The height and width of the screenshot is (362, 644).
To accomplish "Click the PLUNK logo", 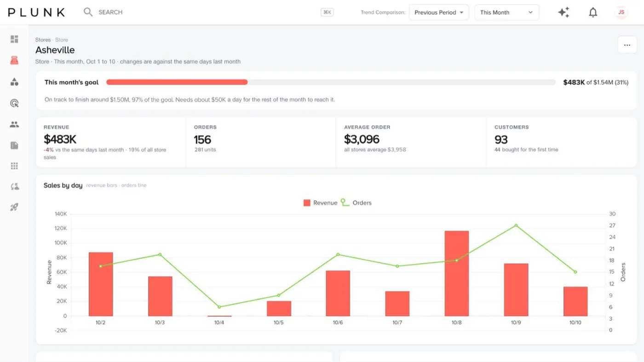I will tap(36, 12).
